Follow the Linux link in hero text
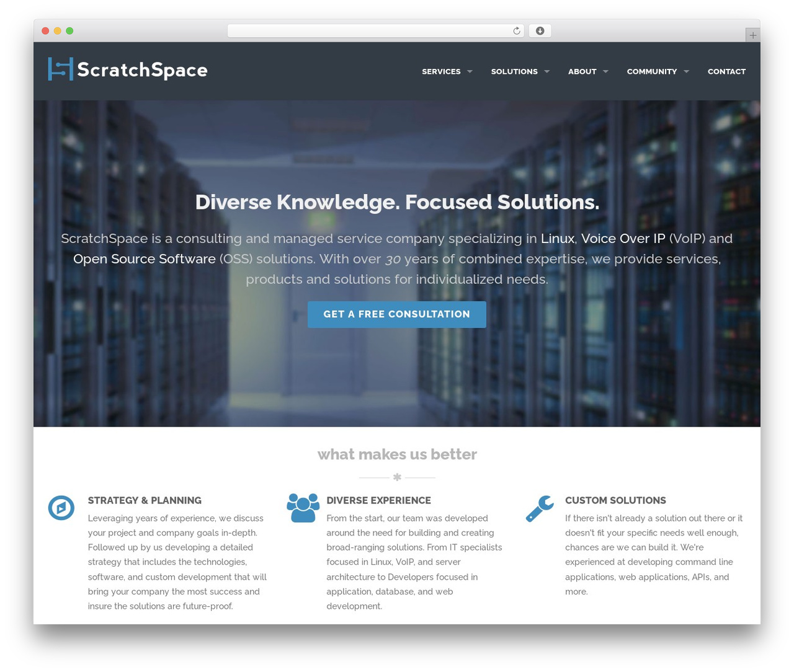Viewport: 794px width, 672px height. (558, 239)
